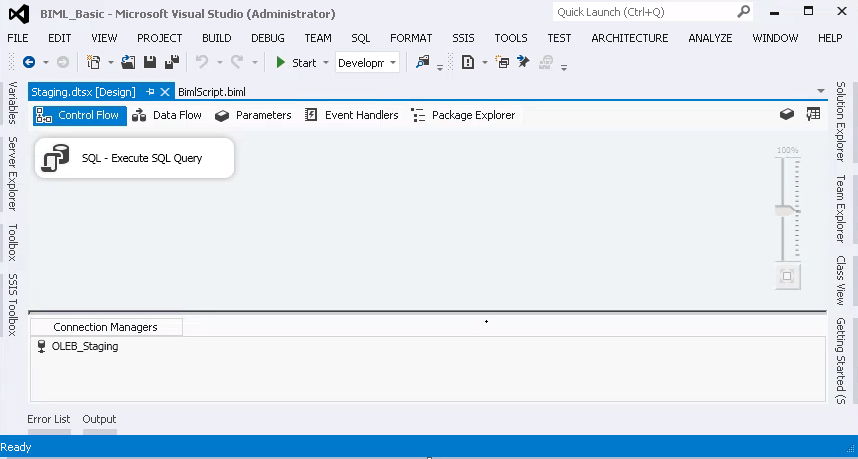
Task: Click the Execute SQL task cylinder icon
Action: point(56,158)
